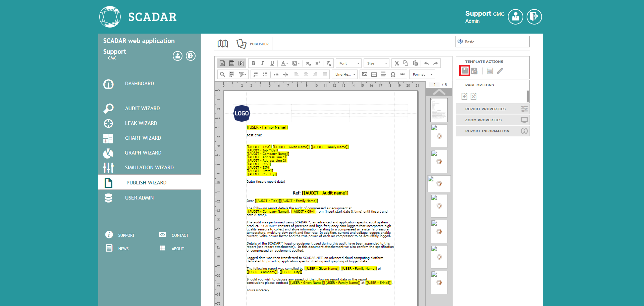This screenshot has height=306, width=644.
Task: Click the Cut scissors icon
Action: pyautogui.click(x=397, y=63)
